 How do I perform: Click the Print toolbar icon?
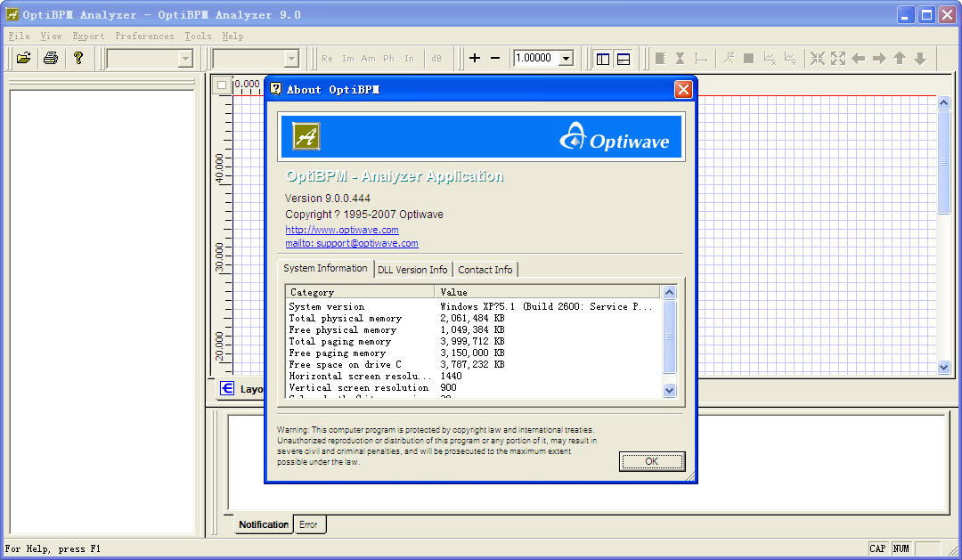[x=51, y=58]
